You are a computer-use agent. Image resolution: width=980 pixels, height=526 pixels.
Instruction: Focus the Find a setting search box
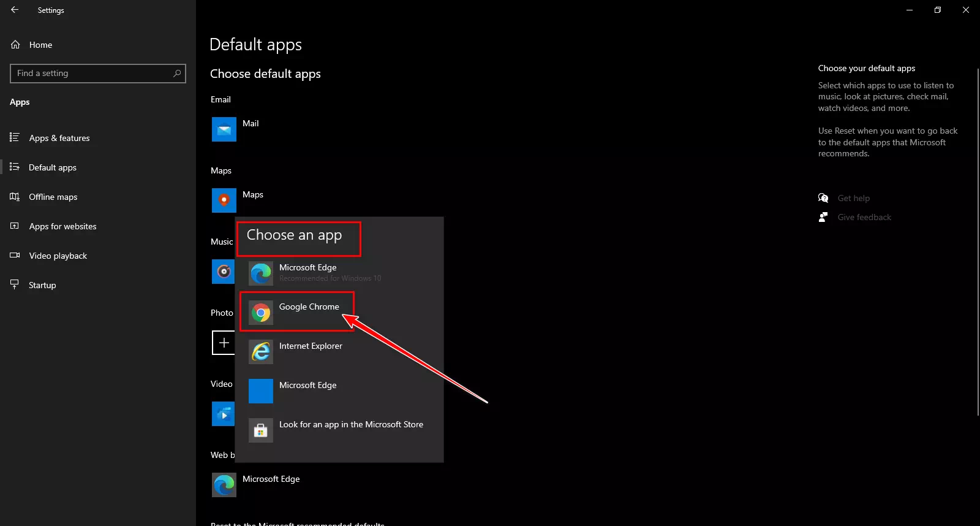pos(98,74)
